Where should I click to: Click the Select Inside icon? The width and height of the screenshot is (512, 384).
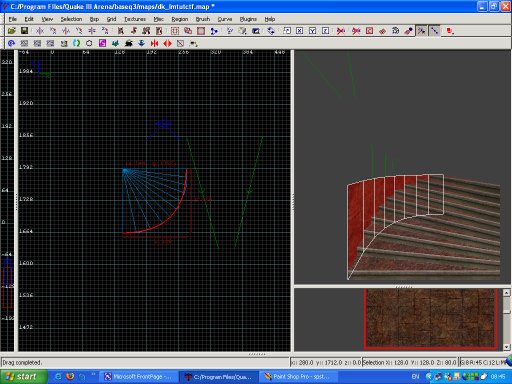159,31
